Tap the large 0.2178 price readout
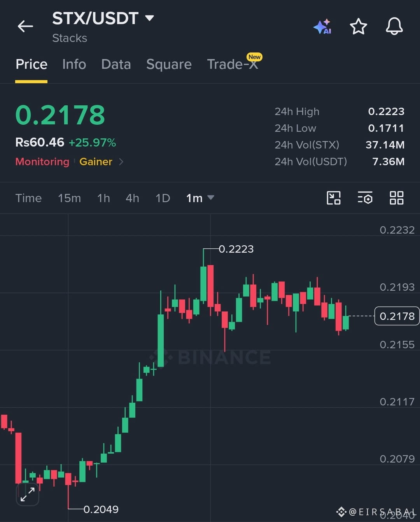 (60, 115)
